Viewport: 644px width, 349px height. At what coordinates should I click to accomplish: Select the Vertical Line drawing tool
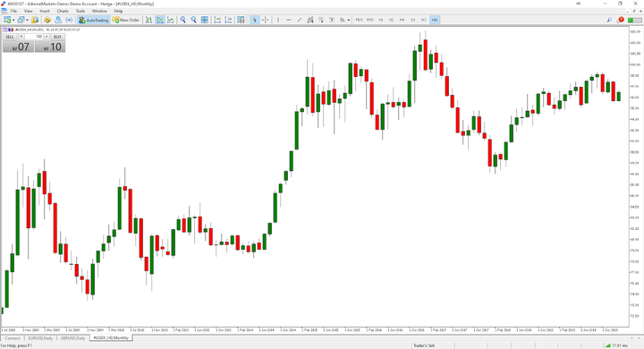[x=278, y=20]
